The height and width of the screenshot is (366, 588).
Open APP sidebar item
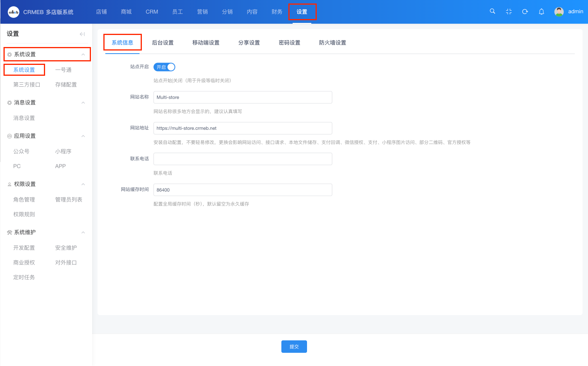tap(61, 166)
